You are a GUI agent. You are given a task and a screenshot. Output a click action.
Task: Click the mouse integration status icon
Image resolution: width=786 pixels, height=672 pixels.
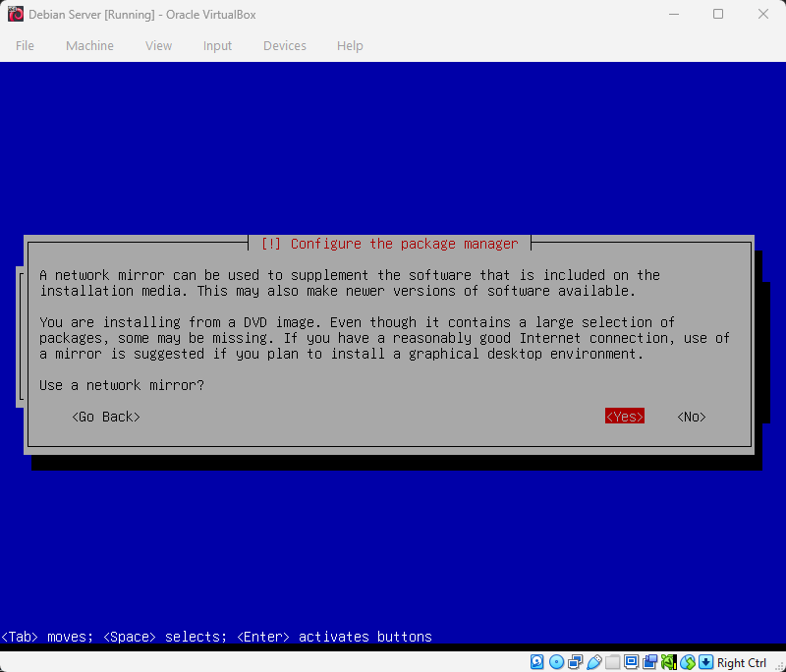pos(688,661)
